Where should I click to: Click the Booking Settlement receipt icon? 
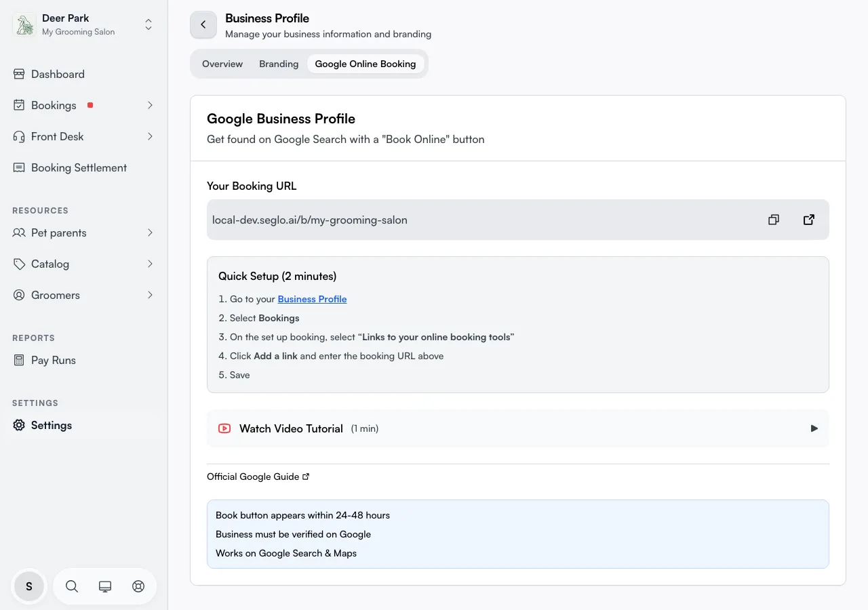[x=19, y=167]
